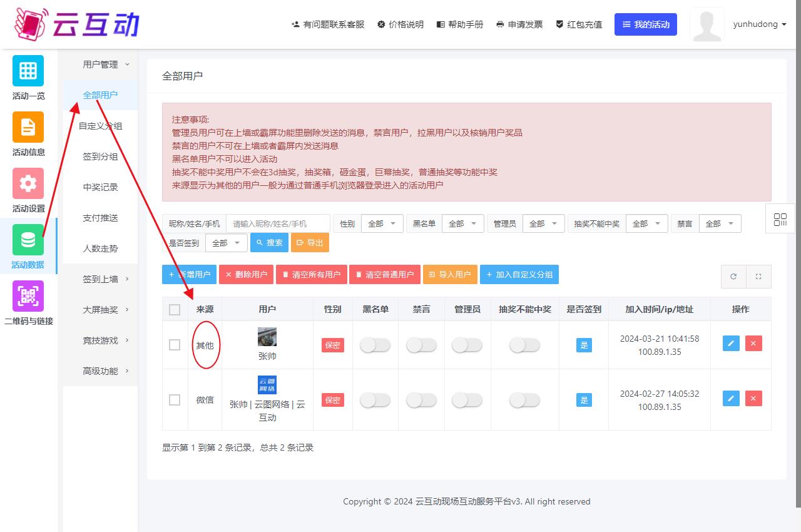This screenshot has height=532, width=801.
Task: Open the 活动信息 document icon
Action: [x=28, y=127]
